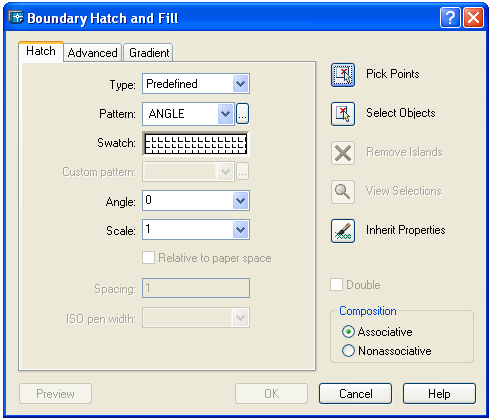The image size is (492, 420).
Task: Open the Gradient tab
Action: tap(149, 53)
